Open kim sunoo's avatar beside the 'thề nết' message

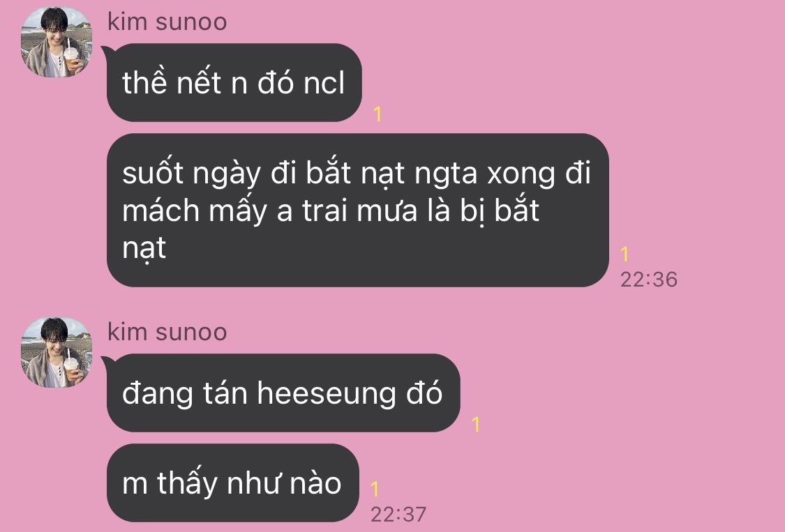point(56,42)
